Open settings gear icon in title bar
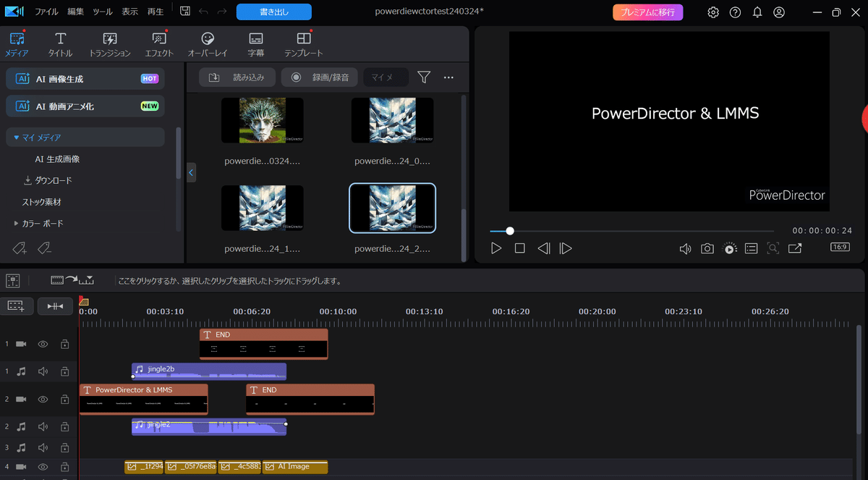Image resolution: width=868 pixels, height=480 pixels. tap(713, 12)
